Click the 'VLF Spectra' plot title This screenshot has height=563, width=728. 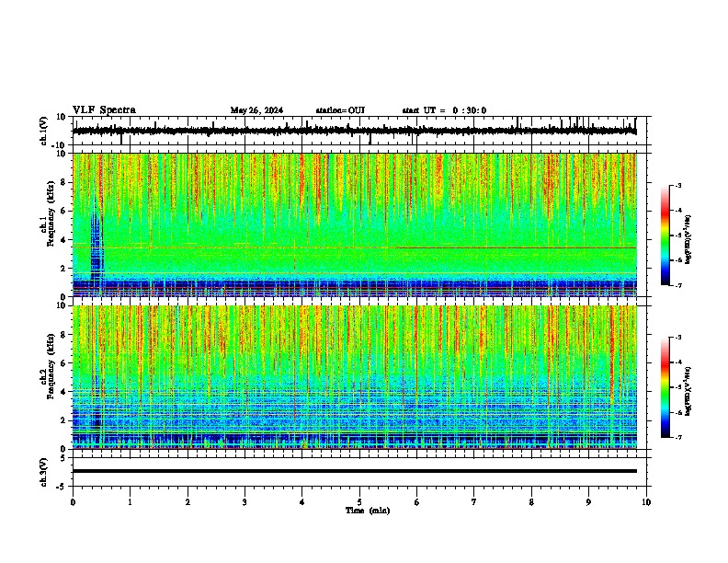104,110
